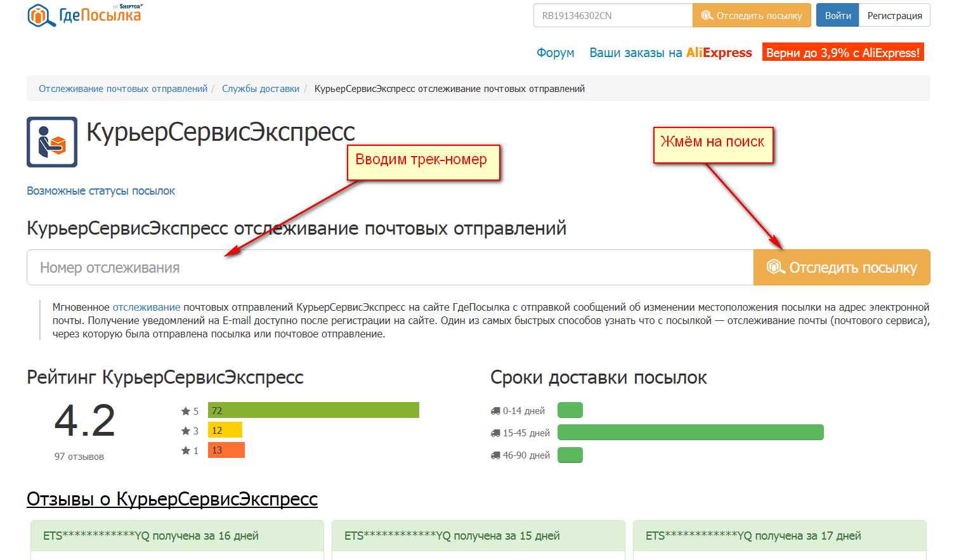Click the Сроки доставки посылок heading
The width and height of the screenshot is (966, 560).
pos(599,377)
